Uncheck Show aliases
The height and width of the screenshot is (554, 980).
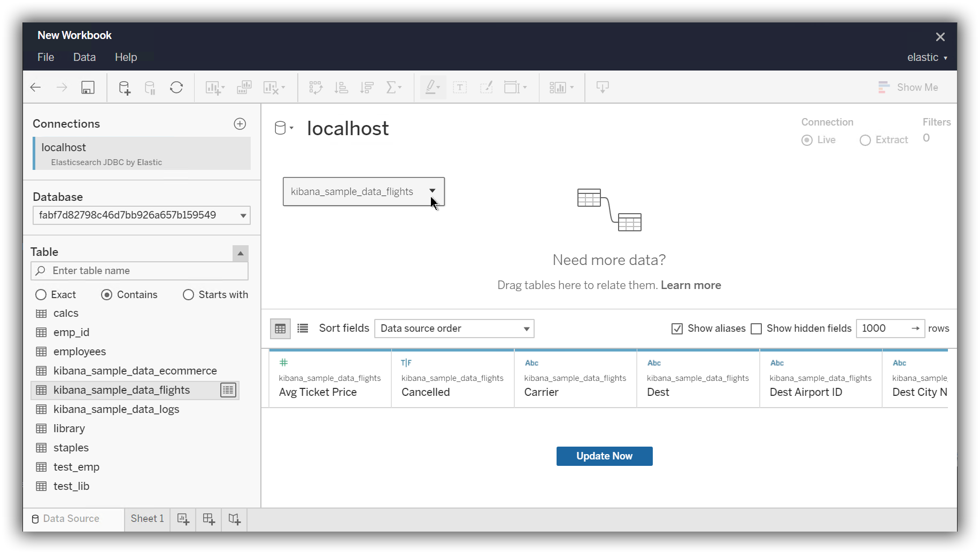pos(677,328)
